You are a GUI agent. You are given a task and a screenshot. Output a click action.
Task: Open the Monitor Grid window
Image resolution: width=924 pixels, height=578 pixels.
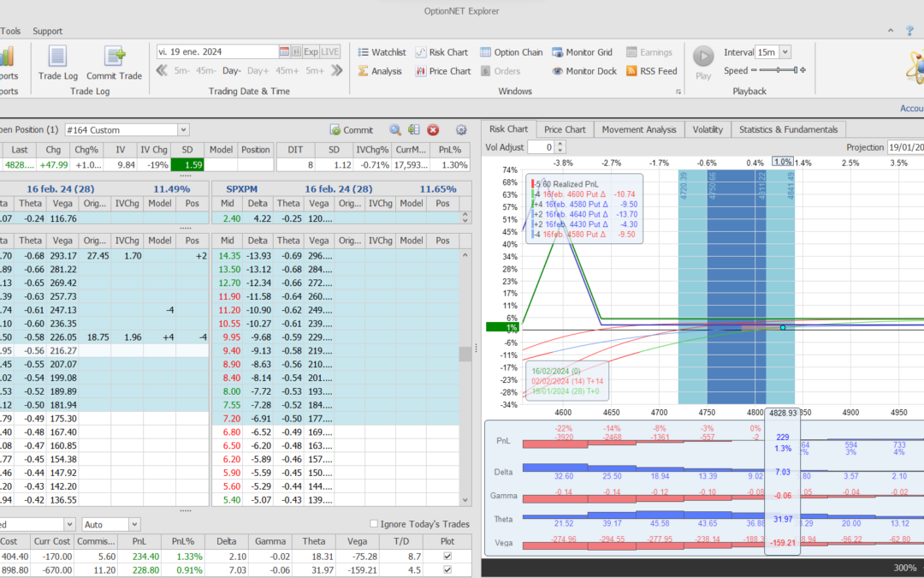583,52
